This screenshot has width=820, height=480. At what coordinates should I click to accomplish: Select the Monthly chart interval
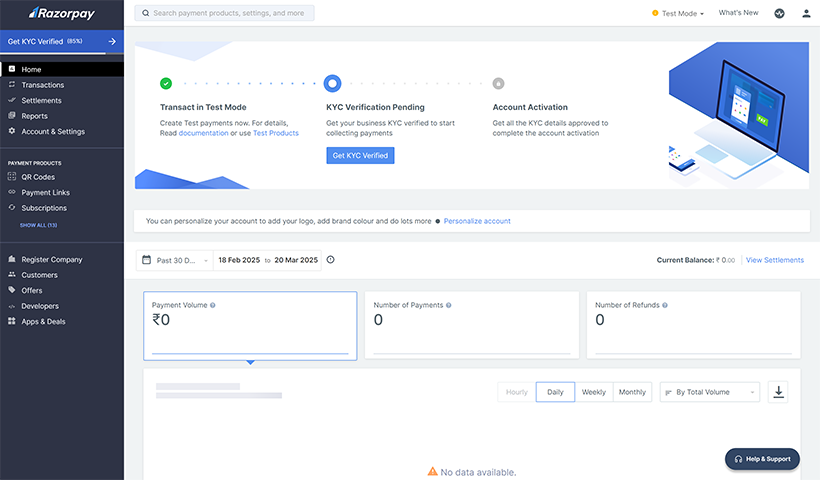point(632,392)
